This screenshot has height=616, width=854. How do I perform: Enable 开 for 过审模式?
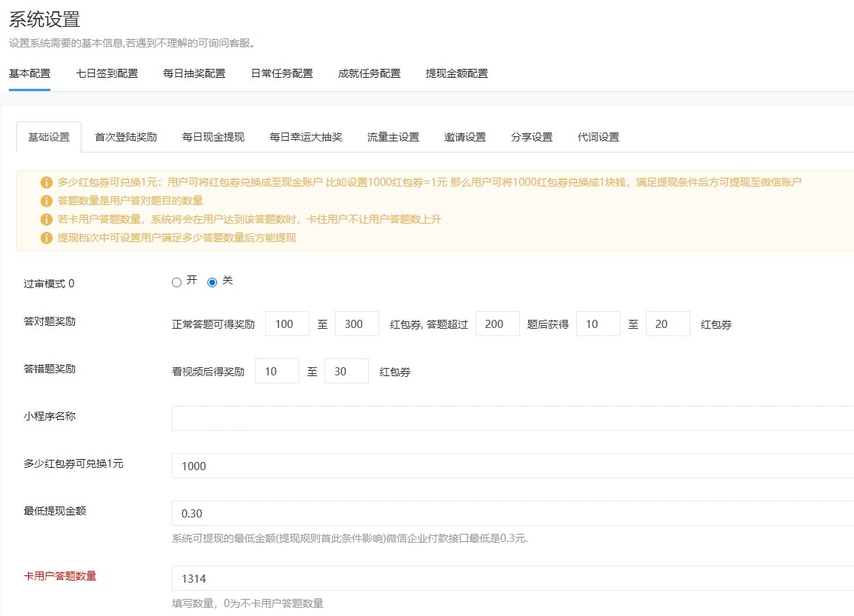coord(176,282)
